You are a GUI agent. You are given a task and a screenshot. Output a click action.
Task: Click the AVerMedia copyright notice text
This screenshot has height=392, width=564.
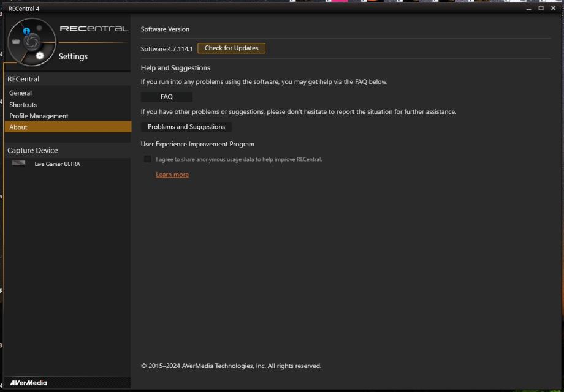(231, 366)
